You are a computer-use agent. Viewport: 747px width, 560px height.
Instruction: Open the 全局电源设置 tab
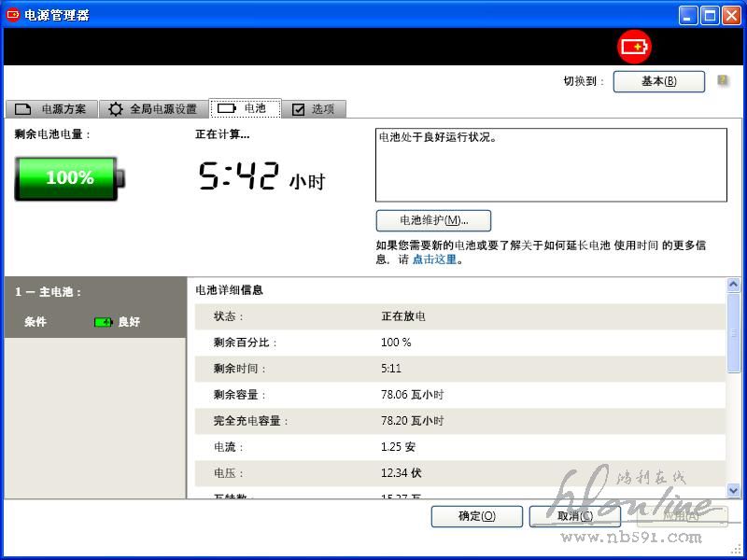153,109
